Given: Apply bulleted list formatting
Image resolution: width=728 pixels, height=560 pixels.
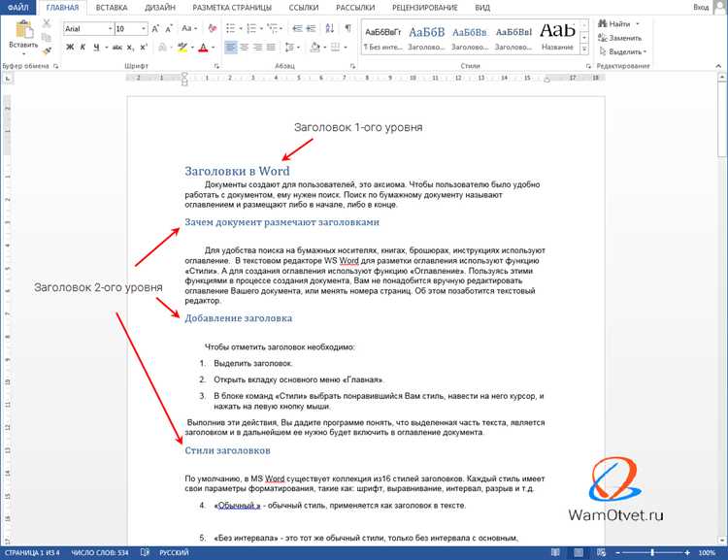Looking at the screenshot, I should (x=233, y=28).
